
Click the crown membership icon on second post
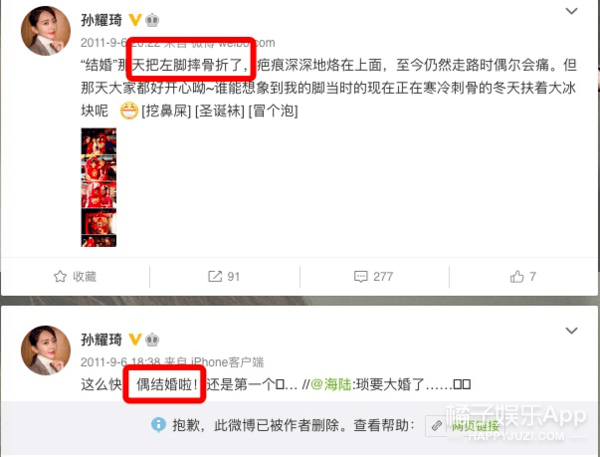152,339
